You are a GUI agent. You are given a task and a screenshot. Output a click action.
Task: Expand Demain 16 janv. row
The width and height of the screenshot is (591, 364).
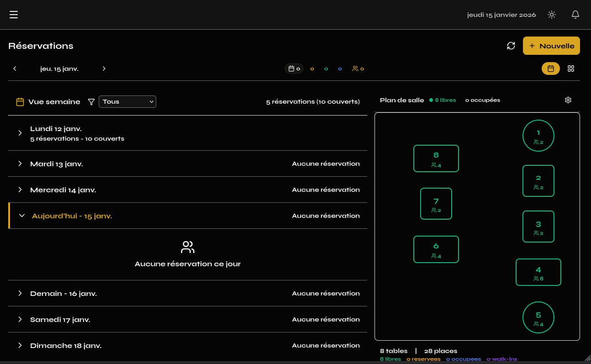(20, 293)
